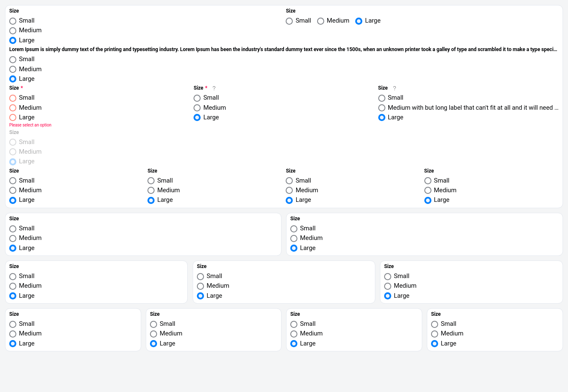Viewport: 568px width, 392px height.
Task: Click the disabled greyed-out Small radio
Action: pyautogui.click(x=13, y=142)
